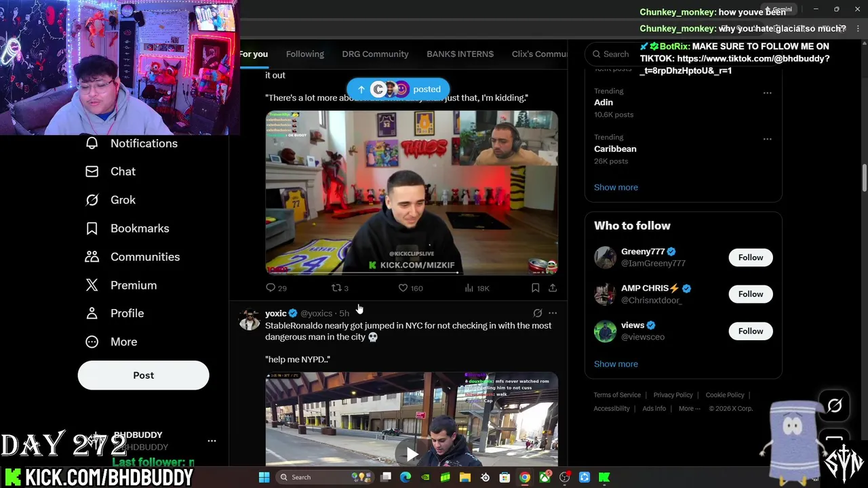Repost the Mizkif clip tweet
Viewport: 868px width, 488px height.
(x=340, y=288)
